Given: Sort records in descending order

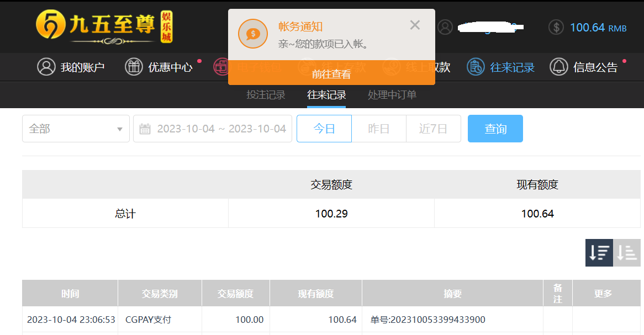Looking at the screenshot, I should [599, 252].
